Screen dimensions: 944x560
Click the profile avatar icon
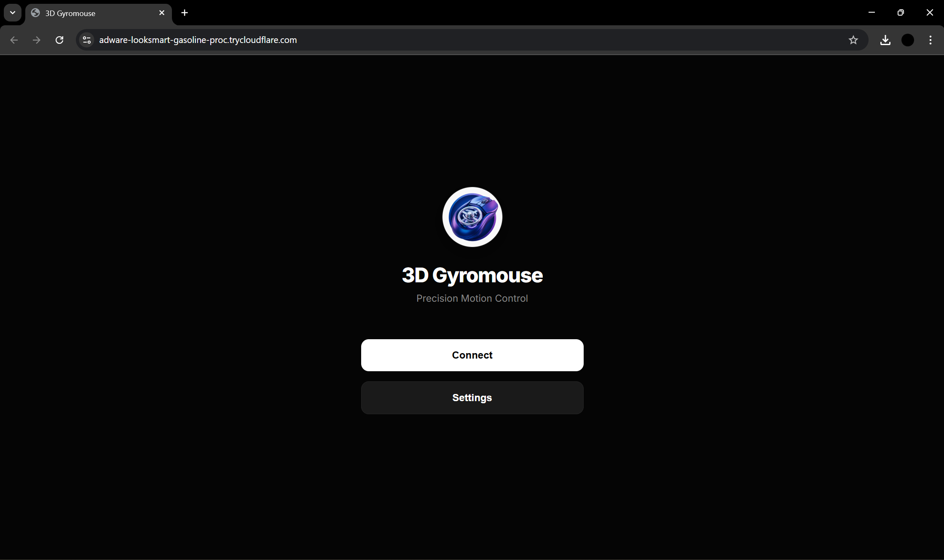coord(907,40)
